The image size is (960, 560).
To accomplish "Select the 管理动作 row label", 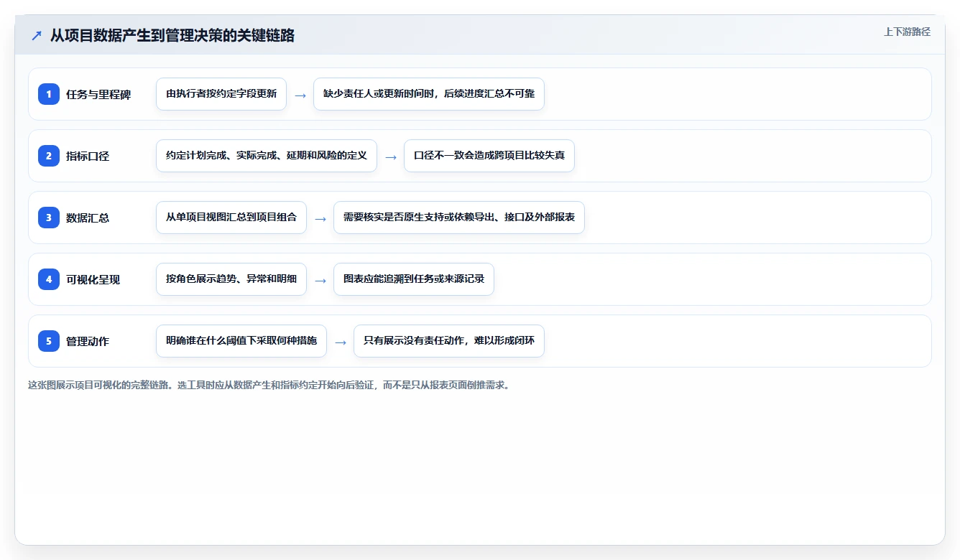I will [x=88, y=341].
